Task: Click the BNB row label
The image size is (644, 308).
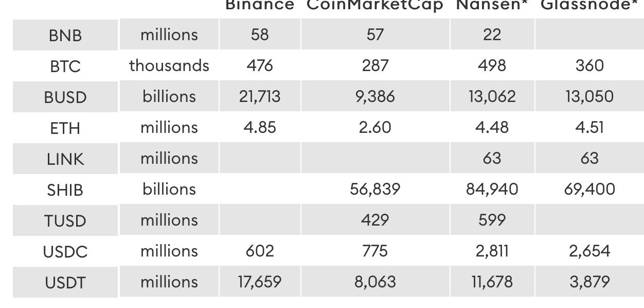Action: [x=65, y=36]
